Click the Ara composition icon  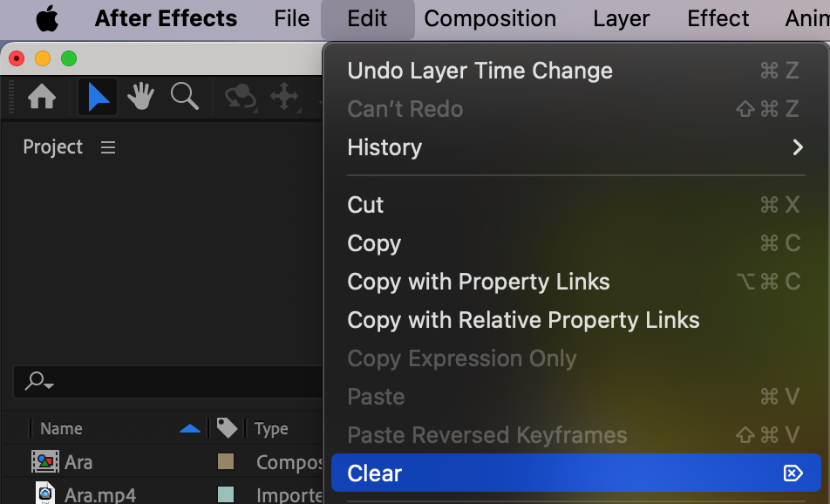coord(44,462)
